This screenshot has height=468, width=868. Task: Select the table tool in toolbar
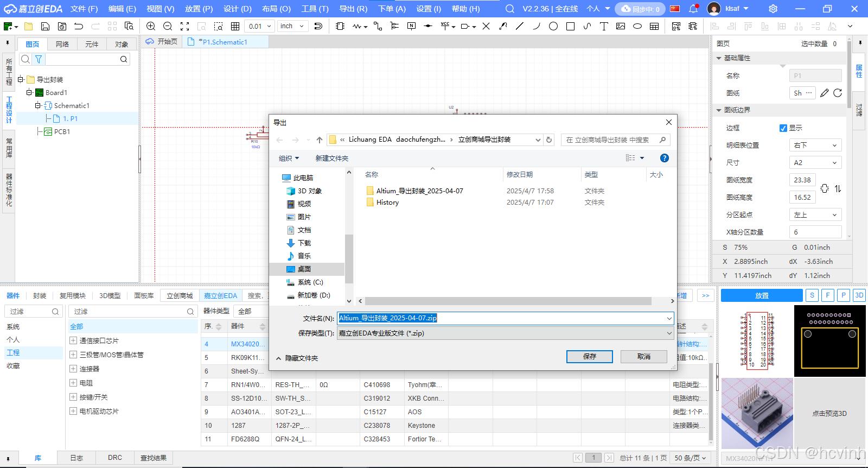point(654,26)
